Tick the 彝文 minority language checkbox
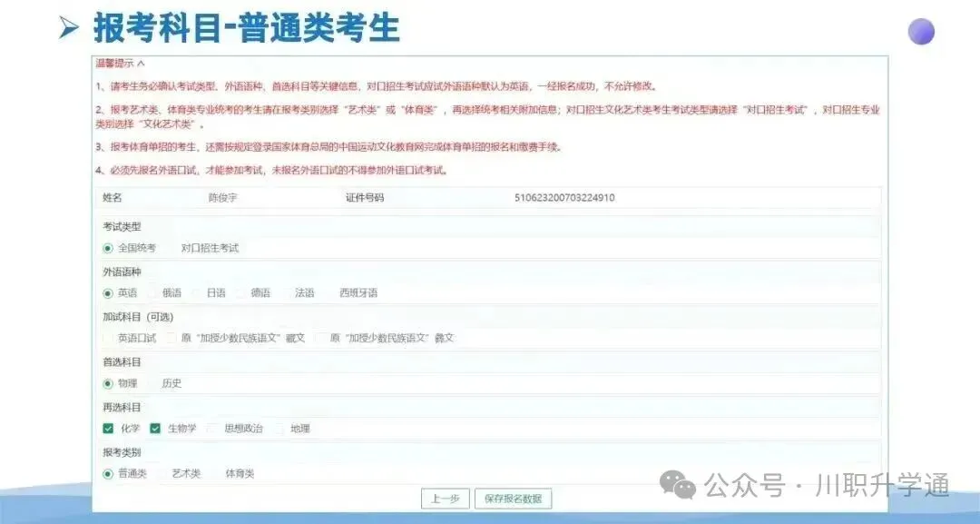This screenshot has width=980, height=524. pyautogui.click(x=320, y=339)
